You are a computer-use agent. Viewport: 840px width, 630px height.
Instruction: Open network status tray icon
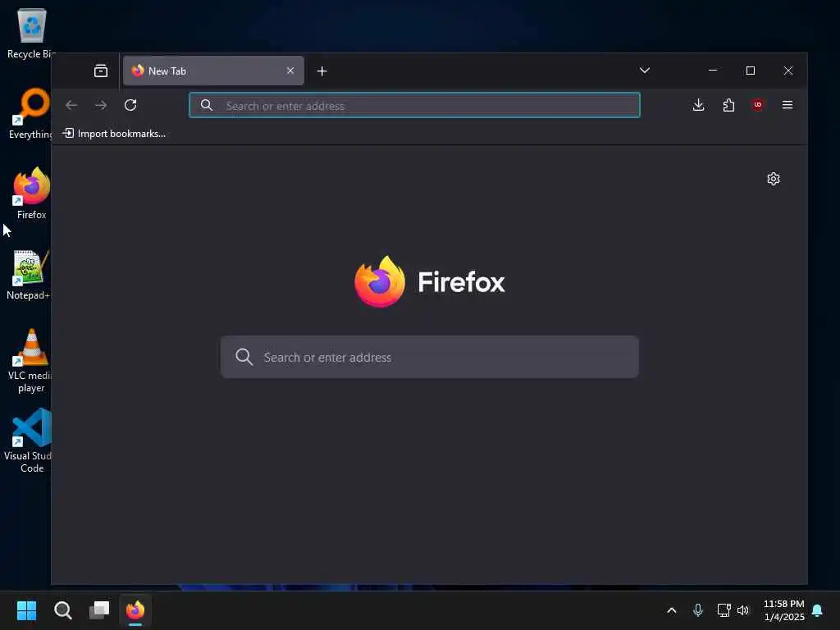point(724,610)
